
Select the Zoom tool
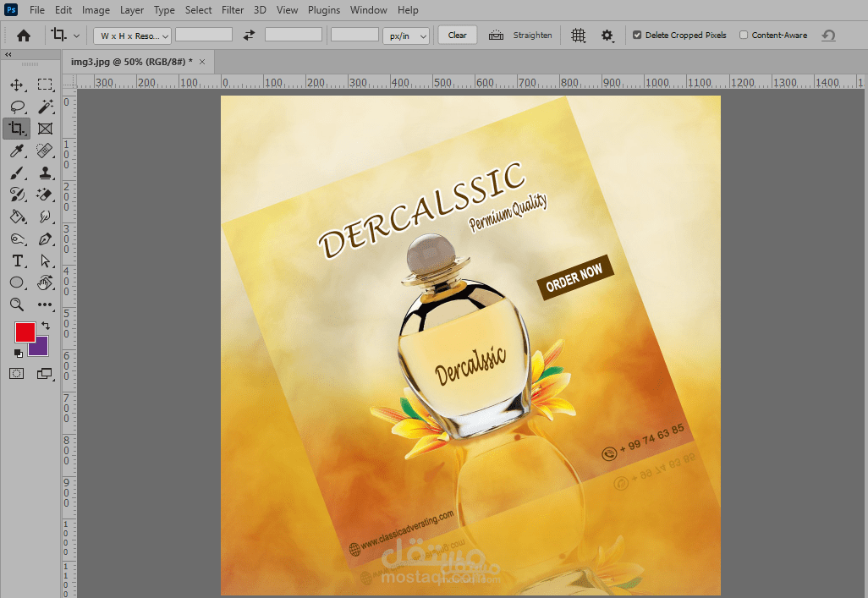(x=17, y=304)
